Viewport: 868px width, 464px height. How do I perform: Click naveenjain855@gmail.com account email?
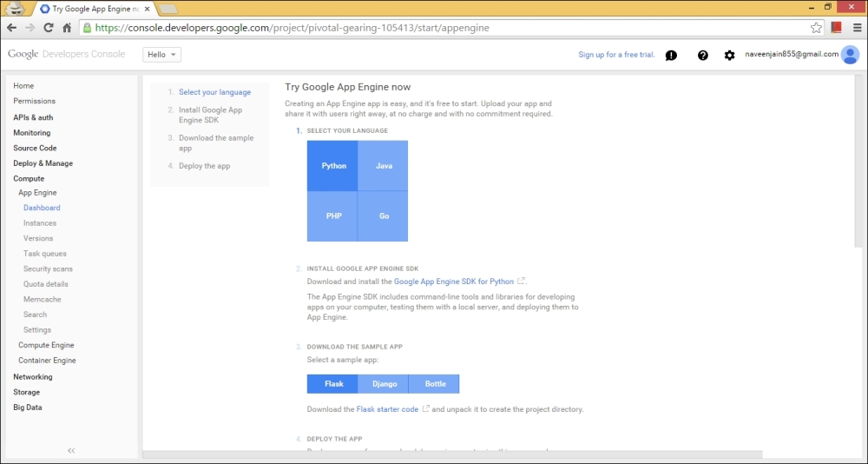coord(792,55)
